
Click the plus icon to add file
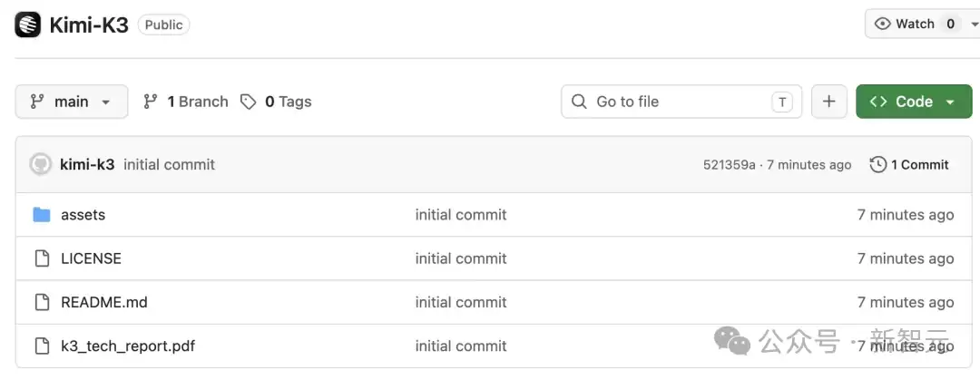pos(828,102)
